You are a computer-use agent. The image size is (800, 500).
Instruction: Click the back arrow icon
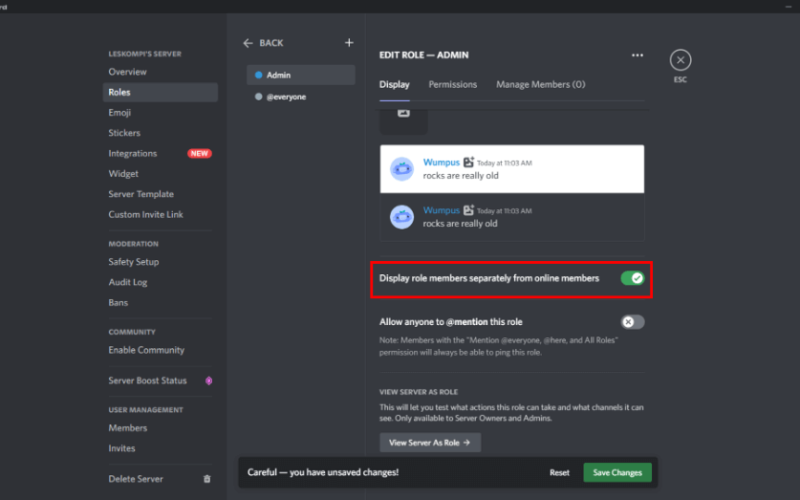(x=248, y=43)
